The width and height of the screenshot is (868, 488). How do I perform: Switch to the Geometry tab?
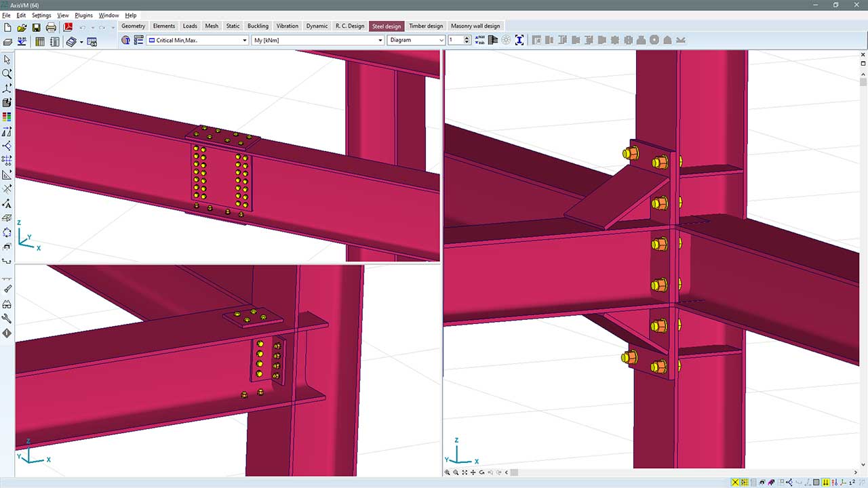(x=134, y=26)
